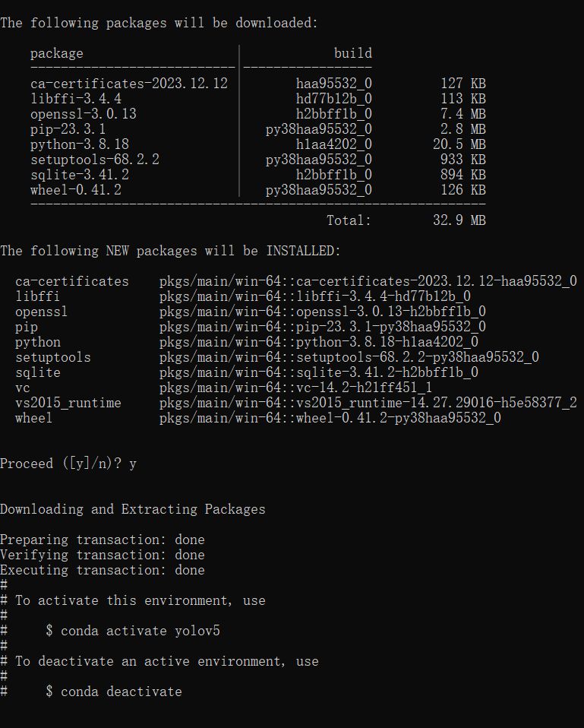
Task: Click the 'package' column header
Action: pyautogui.click(x=57, y=54)
